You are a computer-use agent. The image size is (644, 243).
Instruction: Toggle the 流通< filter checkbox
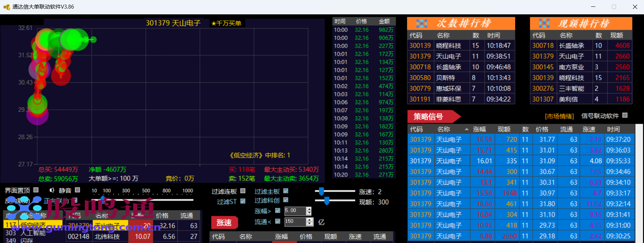click(277, 222)
